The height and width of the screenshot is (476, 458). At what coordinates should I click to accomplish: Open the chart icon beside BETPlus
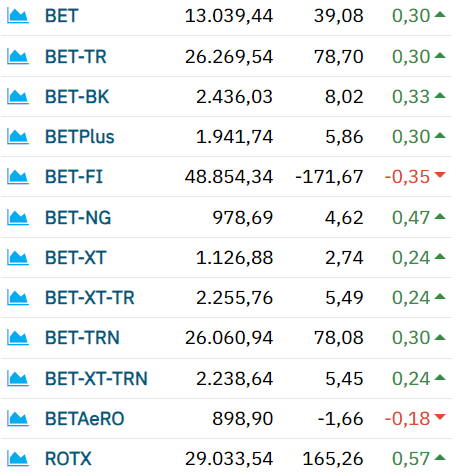tap(18, 137)
